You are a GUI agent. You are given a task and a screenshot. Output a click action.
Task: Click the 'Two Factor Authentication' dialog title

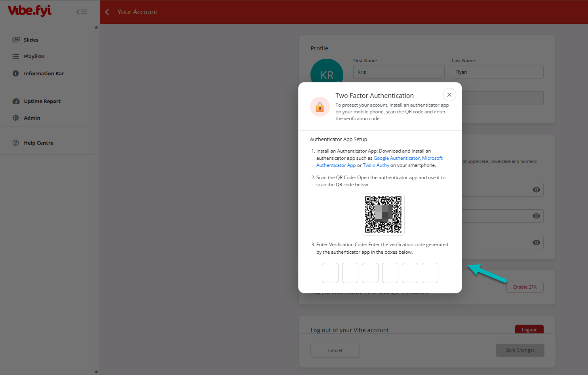(375, 96)
